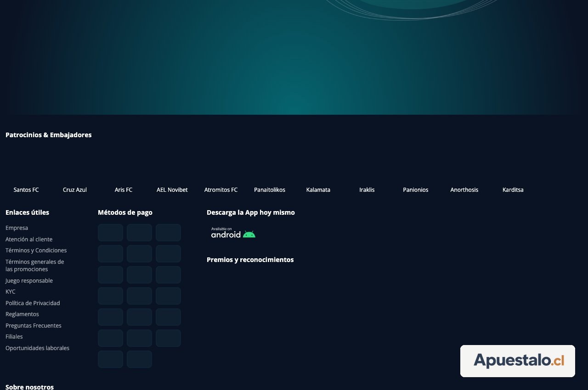Viewport: 588px width, 390px height.
Task: Click the Anorthosis sponsor label
Action: [x=464, y=190]
